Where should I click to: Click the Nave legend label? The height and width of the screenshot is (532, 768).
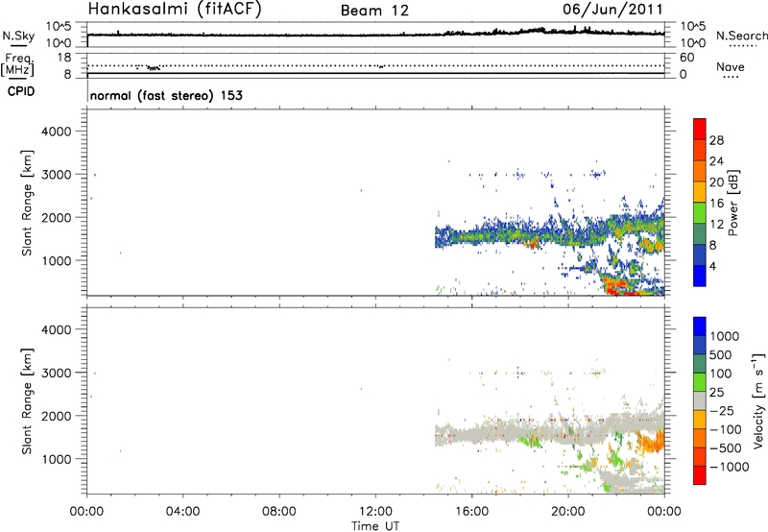(731, 66)
